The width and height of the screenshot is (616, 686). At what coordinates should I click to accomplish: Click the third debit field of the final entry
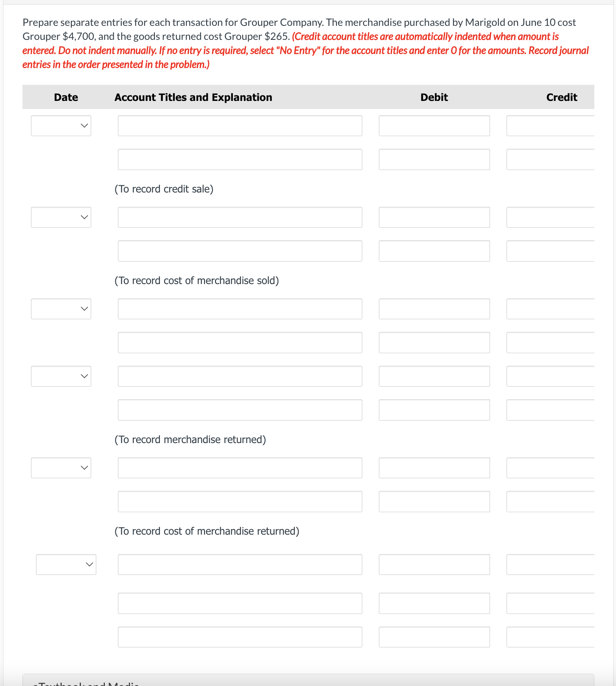click(434, 637)
